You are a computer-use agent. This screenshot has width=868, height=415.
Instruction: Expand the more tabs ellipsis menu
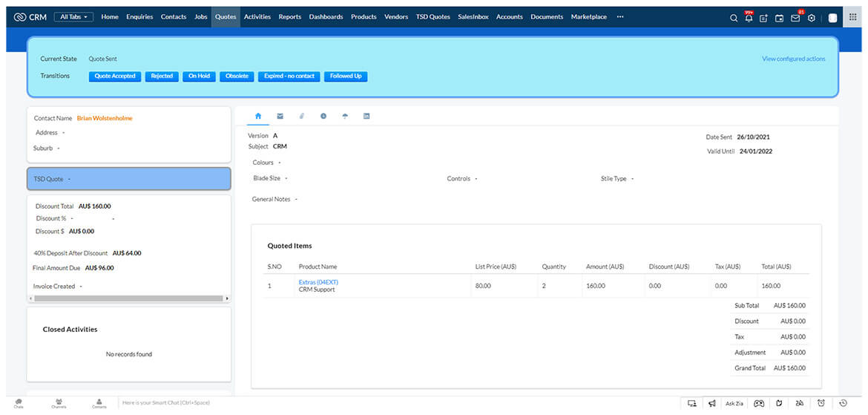620,16
